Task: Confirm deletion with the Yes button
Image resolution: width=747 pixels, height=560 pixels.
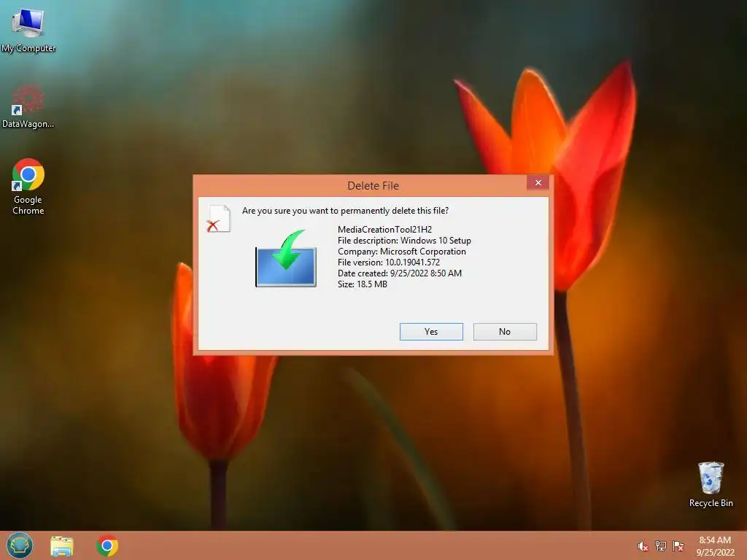Action: tap(431, 332)
